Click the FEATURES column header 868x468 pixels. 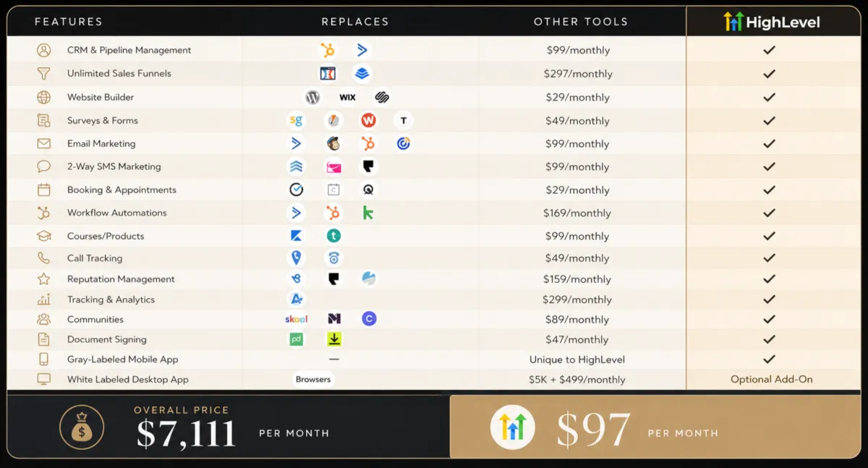point(69,22)
